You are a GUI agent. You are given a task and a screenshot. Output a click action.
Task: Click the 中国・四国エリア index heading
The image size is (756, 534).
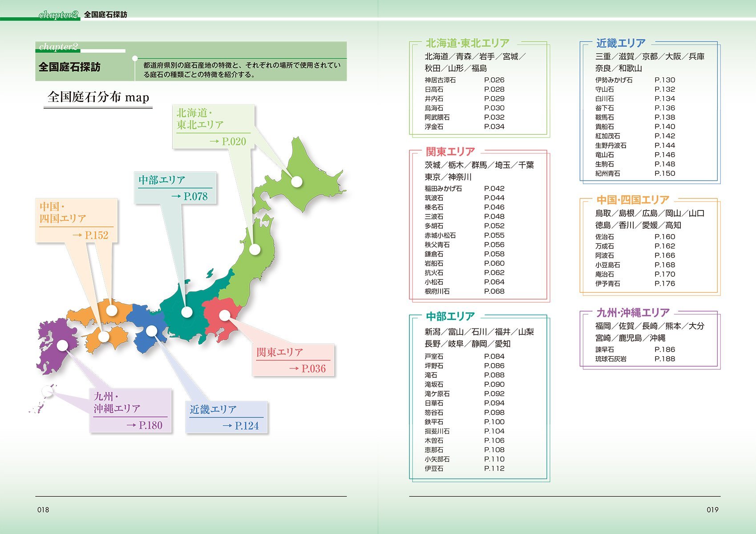point(633,200)
